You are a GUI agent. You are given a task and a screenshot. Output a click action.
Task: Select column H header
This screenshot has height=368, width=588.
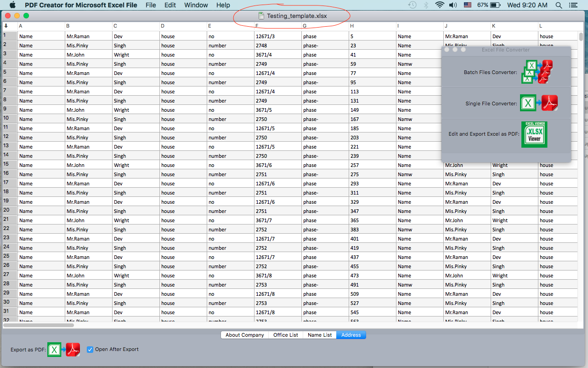point(373,26)
